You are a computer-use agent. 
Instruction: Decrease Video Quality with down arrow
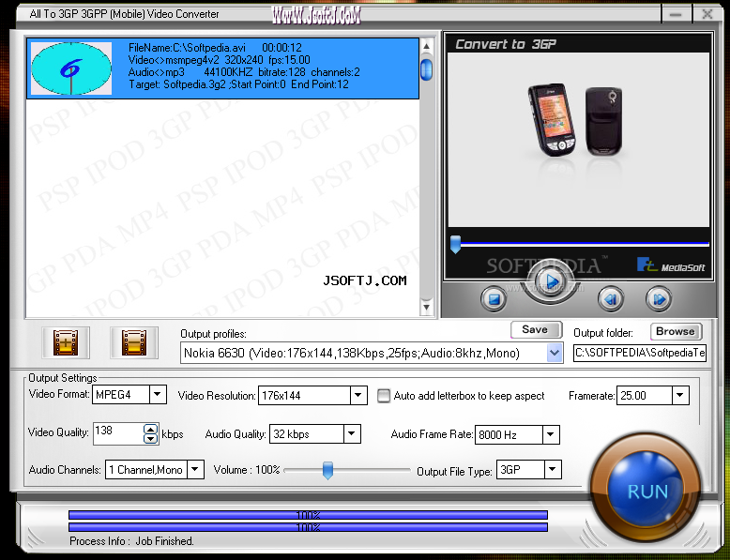pyautogui.click(x=150, y=438)
